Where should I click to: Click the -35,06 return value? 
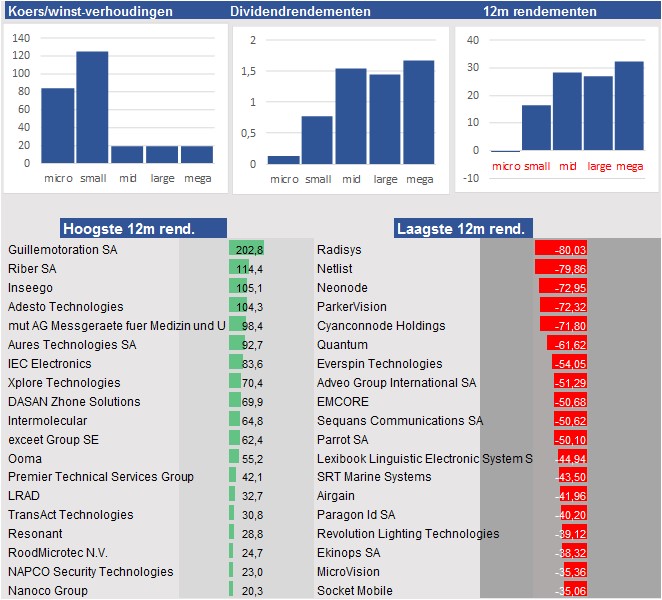[x=570, y=591]
